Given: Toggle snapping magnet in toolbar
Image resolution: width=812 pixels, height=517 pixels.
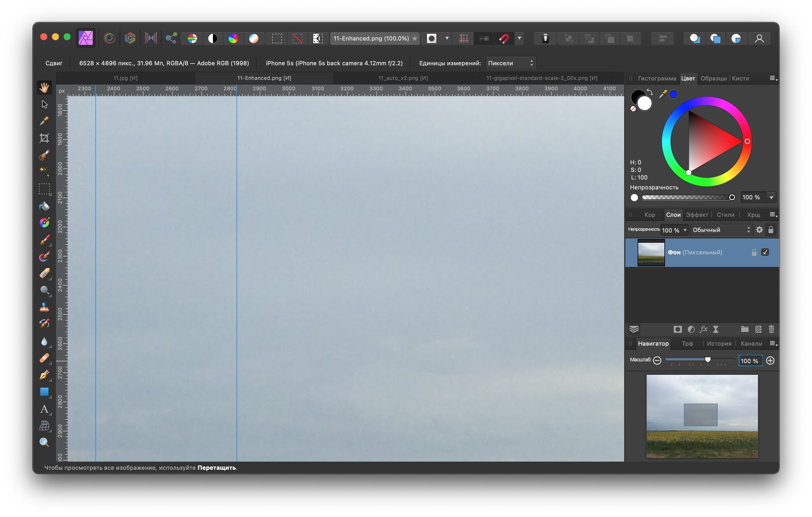Looking at the screenshot, I should pyautogui.click(x=504, y=38).
